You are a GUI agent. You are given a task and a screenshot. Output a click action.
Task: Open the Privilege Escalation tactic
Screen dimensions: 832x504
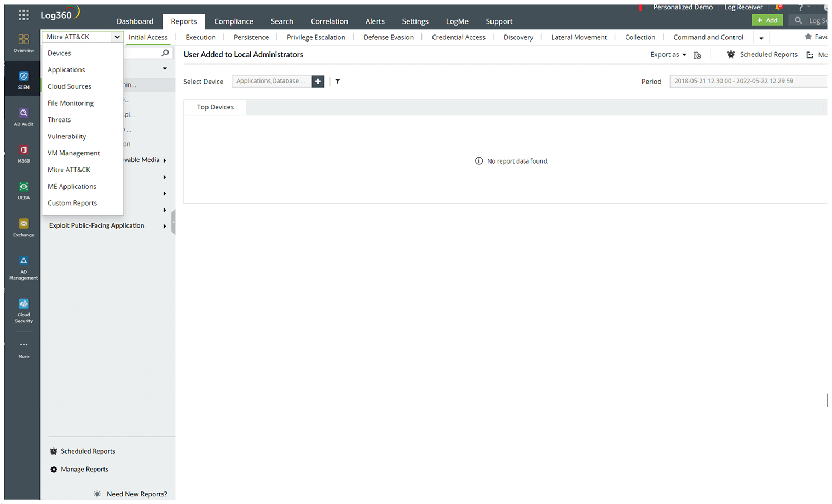[316, 37]
